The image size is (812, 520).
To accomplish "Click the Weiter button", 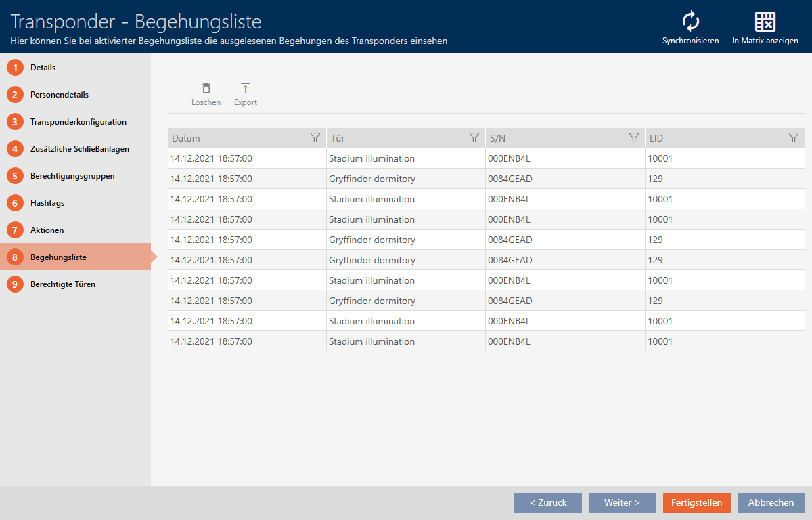I will (622, 503).
